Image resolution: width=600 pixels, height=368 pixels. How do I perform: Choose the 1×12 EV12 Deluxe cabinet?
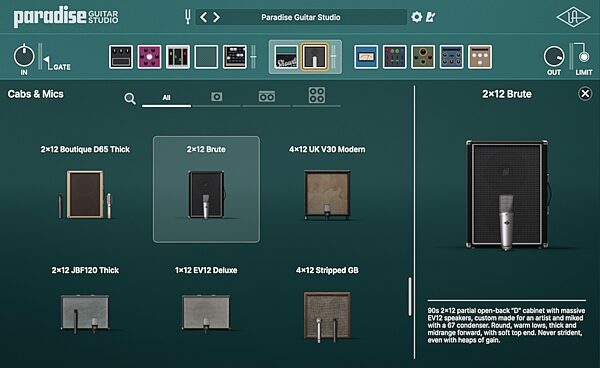click(206, 302)
